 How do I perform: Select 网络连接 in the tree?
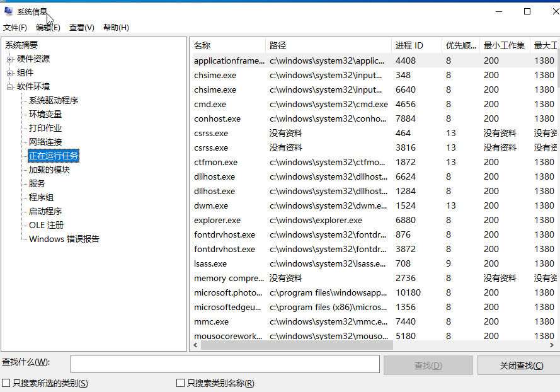pos(45,142)
